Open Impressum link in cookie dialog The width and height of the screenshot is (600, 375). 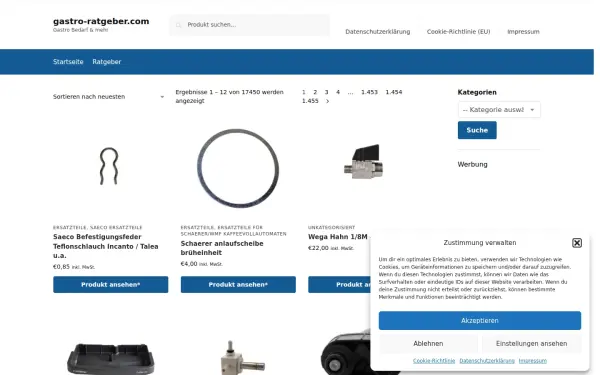pyautogui.click(x=533, y=361)
